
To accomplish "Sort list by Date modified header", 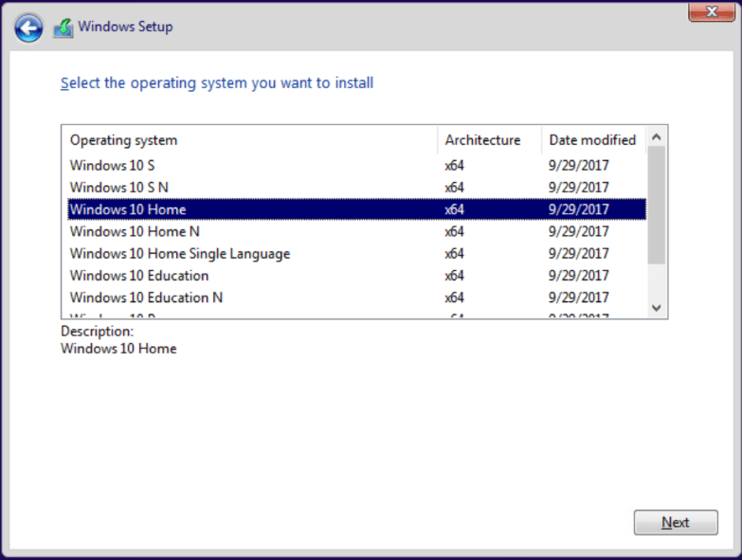I will coord(592,140).
